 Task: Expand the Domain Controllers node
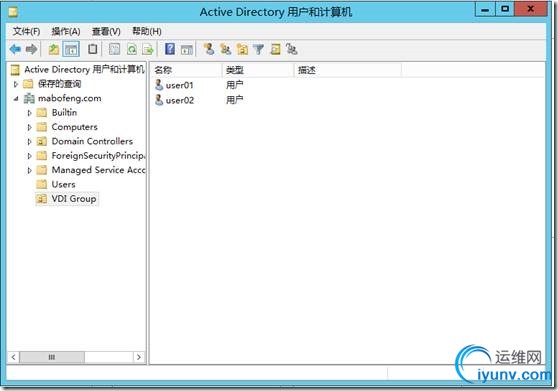pyautogui.click(x=30, y=142)
